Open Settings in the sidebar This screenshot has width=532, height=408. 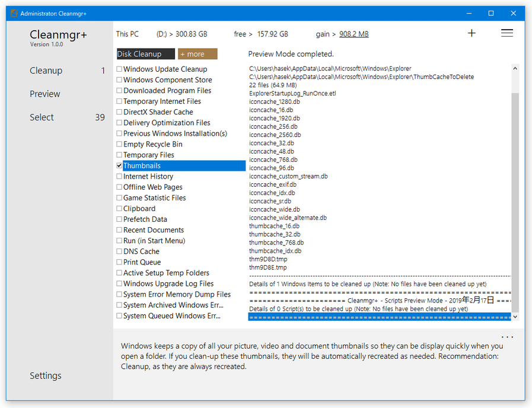[x=46, y=376]
